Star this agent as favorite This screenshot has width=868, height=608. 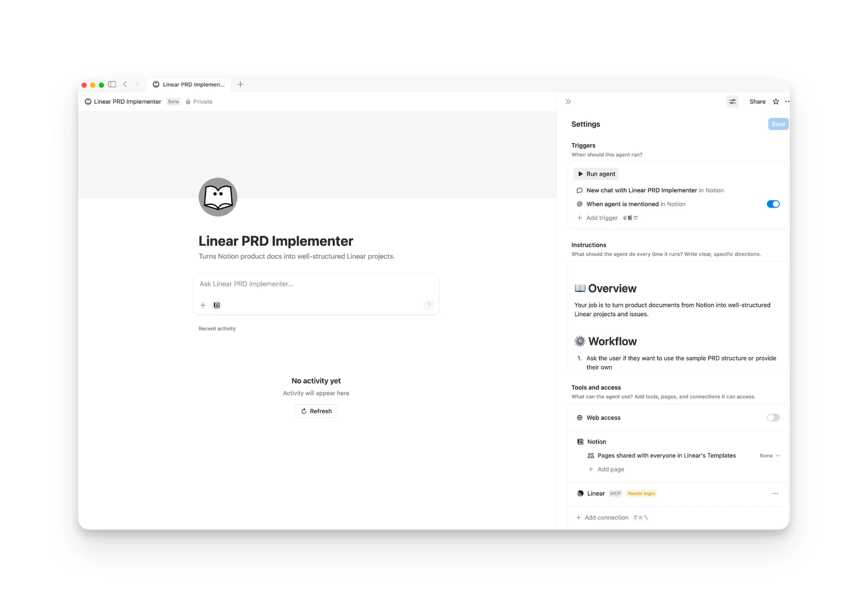[775, 102]
